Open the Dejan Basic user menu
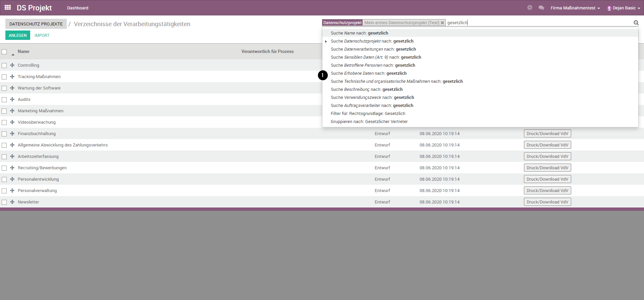 pyautogui.click(x=624, y=8)
